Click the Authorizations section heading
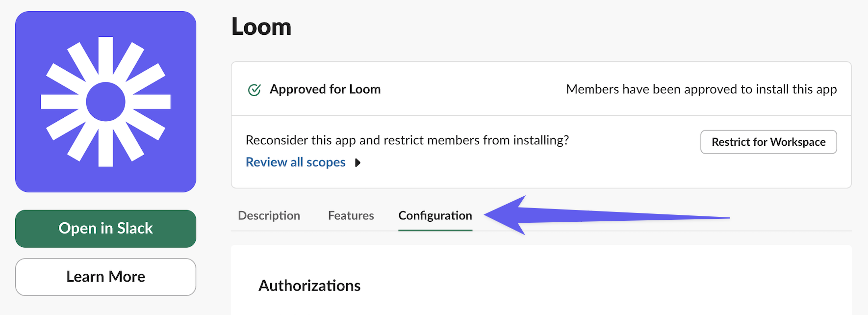The height and width of the screenshot is (315, 868). [x=309, y=286]
